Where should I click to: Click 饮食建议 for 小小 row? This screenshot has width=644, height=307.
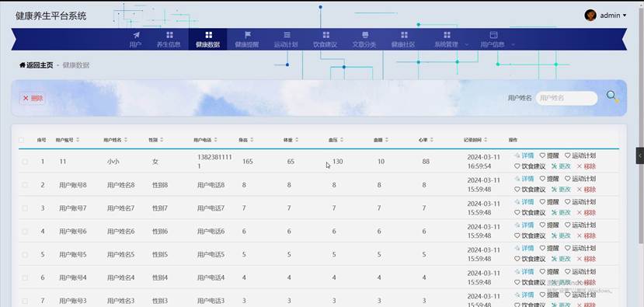[x=530, y=166]
